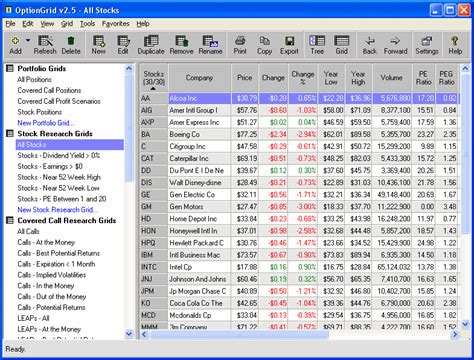
Task: Sort by Stocks column header
Action: [x=153, y=78]
